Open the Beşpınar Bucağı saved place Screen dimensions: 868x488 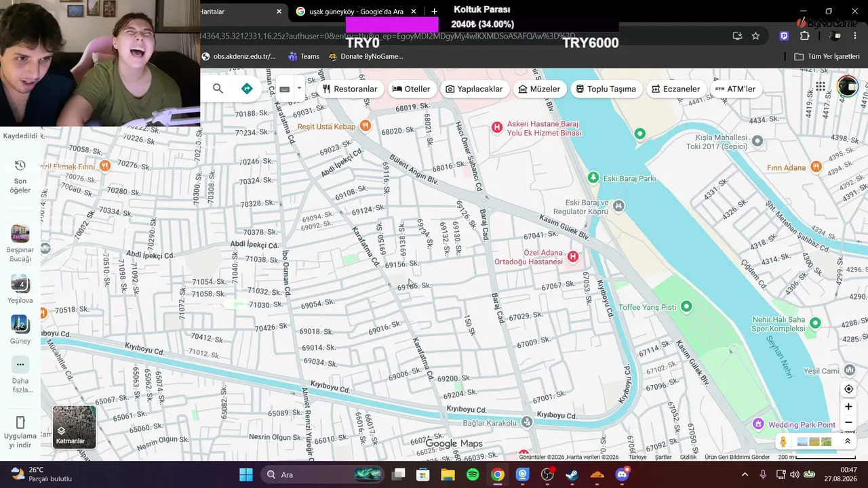coord(20,243)
